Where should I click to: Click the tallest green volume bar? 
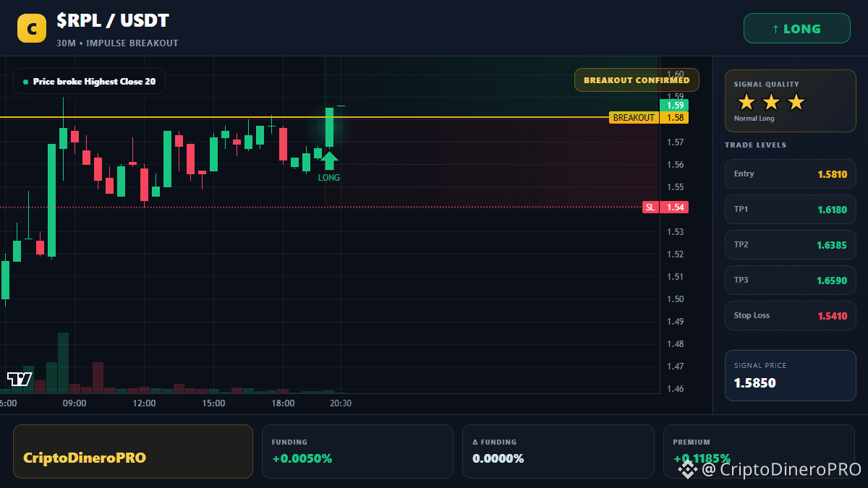(63, 363)
